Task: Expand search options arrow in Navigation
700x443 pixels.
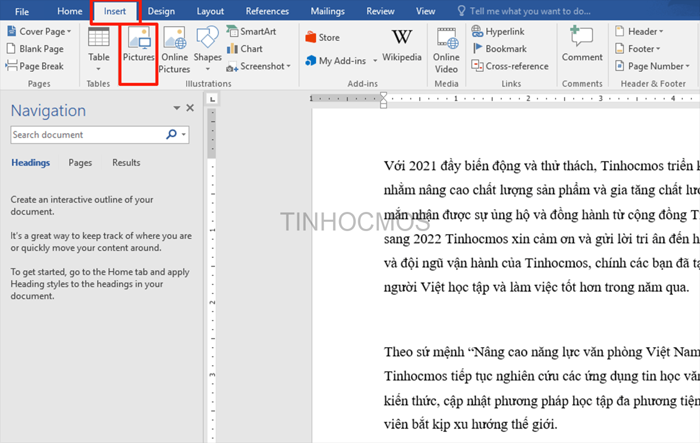Action: (184, 134)
